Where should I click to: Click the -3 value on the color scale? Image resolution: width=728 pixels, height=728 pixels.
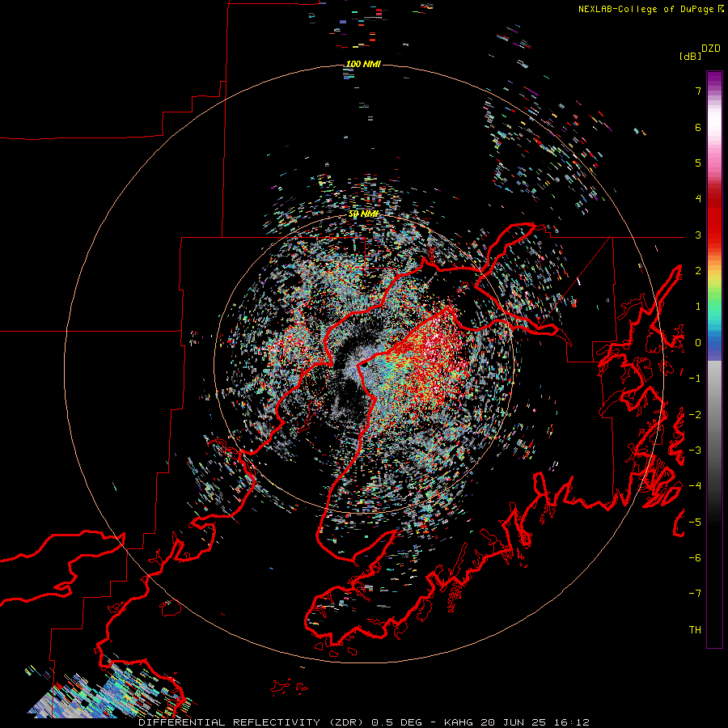coord(695,451)
